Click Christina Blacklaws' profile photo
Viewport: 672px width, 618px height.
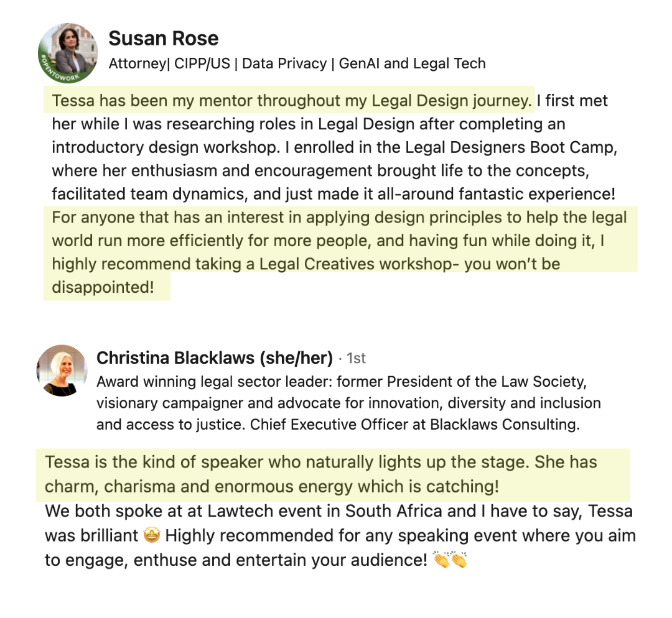[61, 371]
